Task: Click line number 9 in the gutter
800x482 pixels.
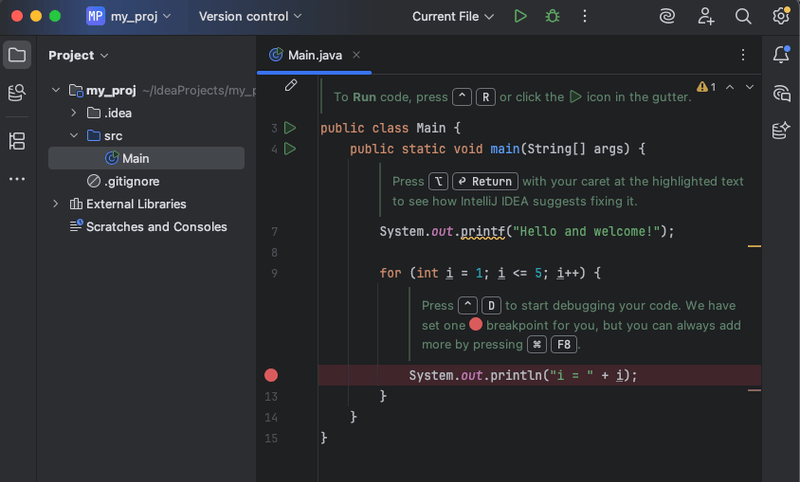Action: click(x=274, y=273)
